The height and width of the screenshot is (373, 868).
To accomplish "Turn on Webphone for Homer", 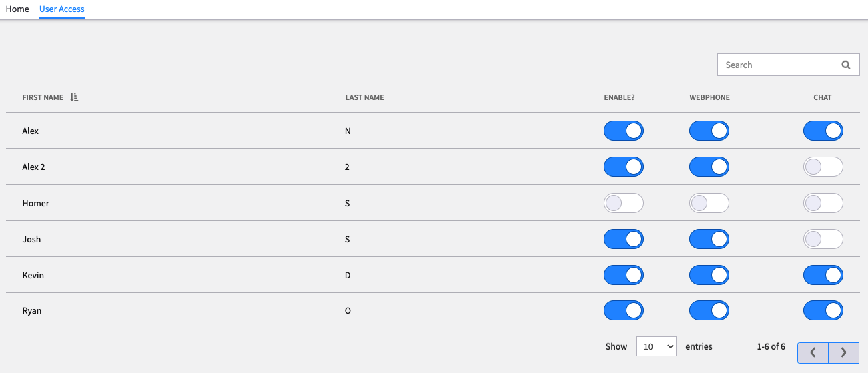I will coord(709,203).
